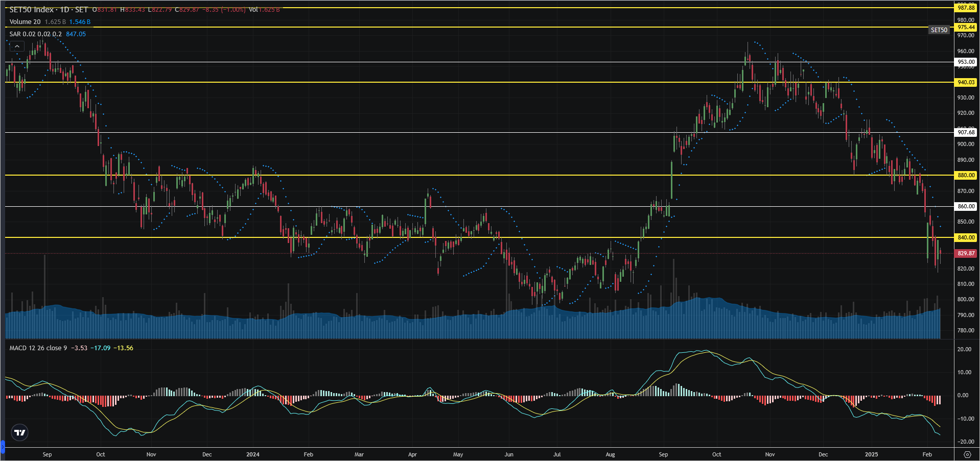Click the 840.00 yellow price label
This screenshot has height=461, width=980.
coord(966,237)
